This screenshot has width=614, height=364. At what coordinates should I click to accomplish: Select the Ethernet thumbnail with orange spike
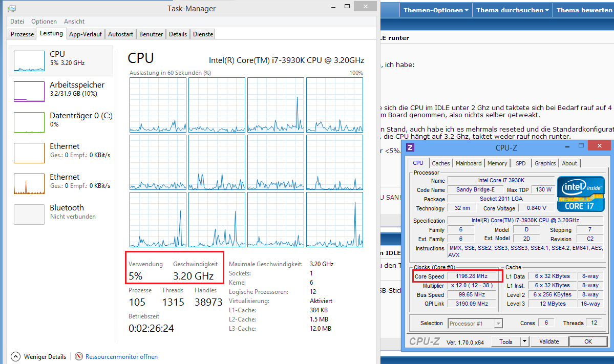click(x=29, y=184)
